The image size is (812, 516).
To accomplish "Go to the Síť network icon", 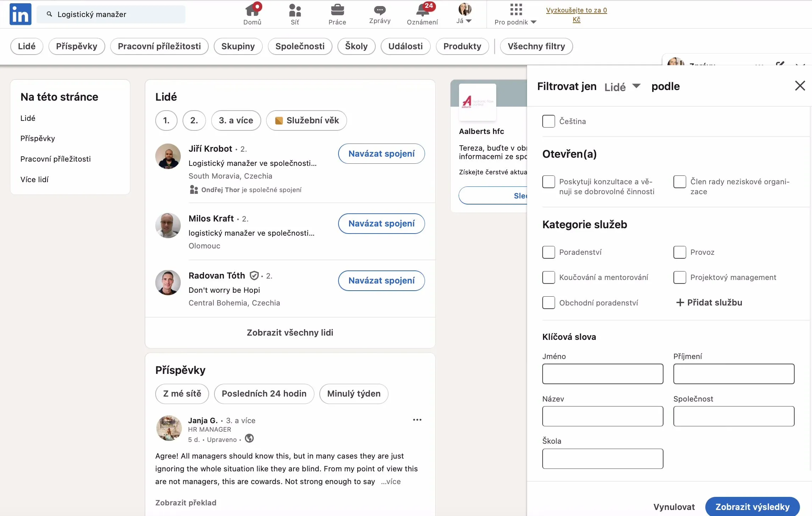I will coord(295,11).
